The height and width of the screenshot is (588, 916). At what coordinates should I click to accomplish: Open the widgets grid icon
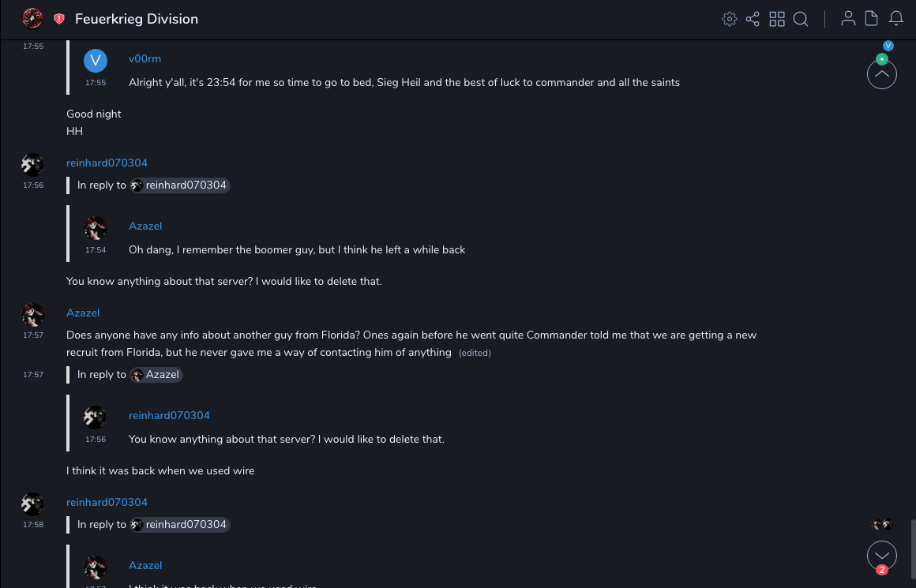pos(777,19)
